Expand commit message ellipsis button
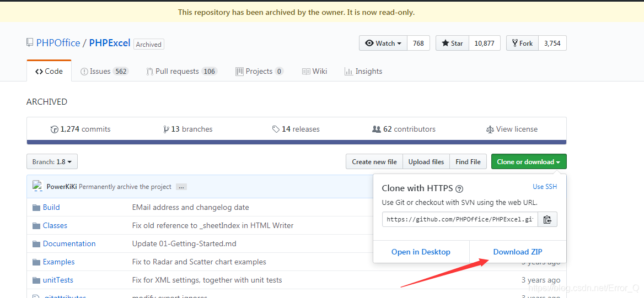 coord(181,187)
